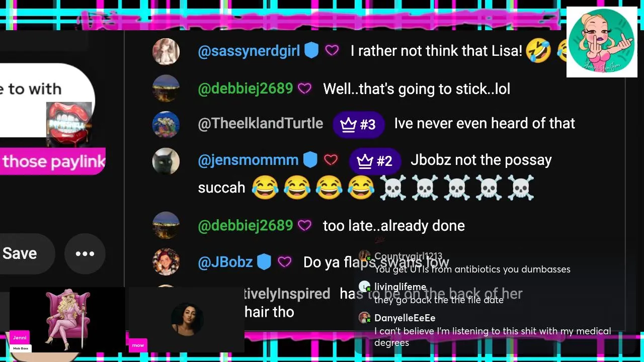Open @jensmommm profile avatar with cat
The width and height of the screenshot is (644, 362).
point(166,161)
